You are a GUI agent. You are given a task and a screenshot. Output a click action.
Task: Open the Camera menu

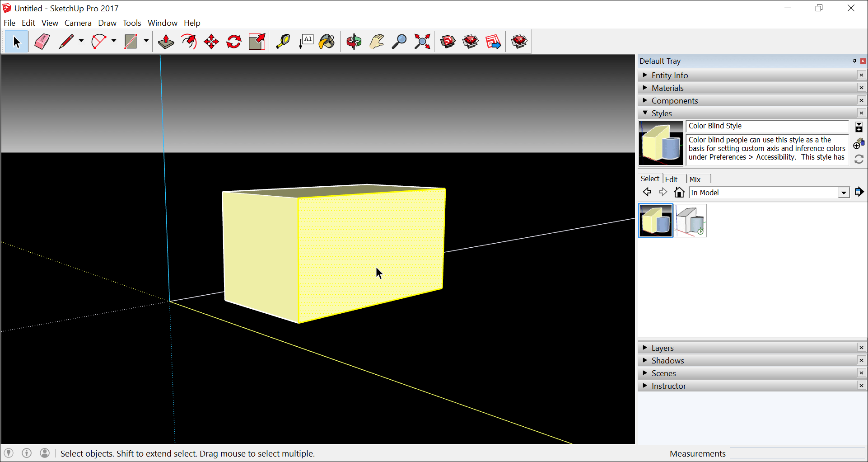(x=78, y=23)
